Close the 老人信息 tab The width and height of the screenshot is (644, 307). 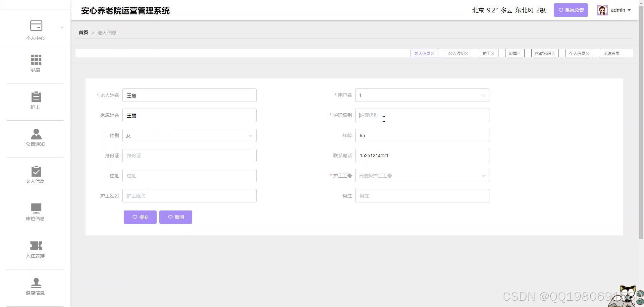433,54
